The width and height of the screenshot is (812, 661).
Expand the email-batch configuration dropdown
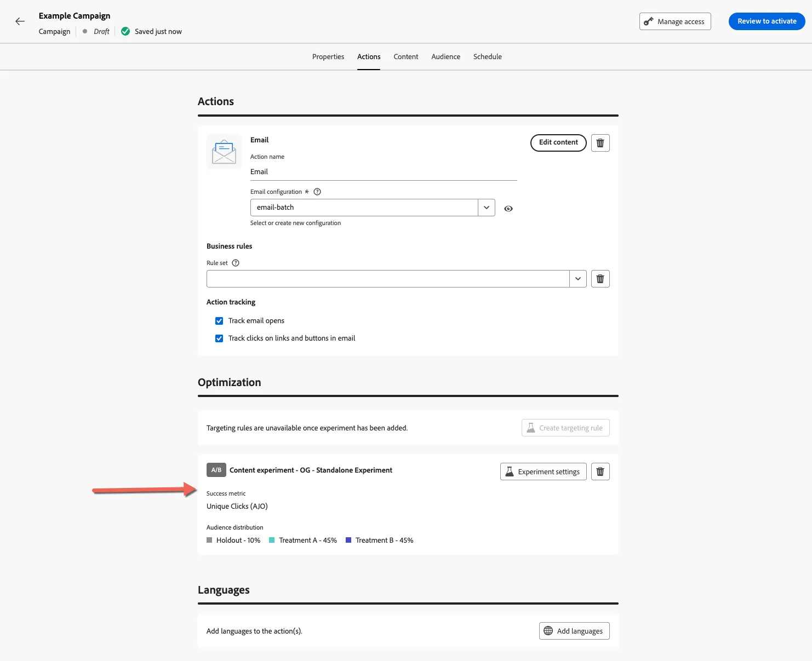[x=487, y=208]
